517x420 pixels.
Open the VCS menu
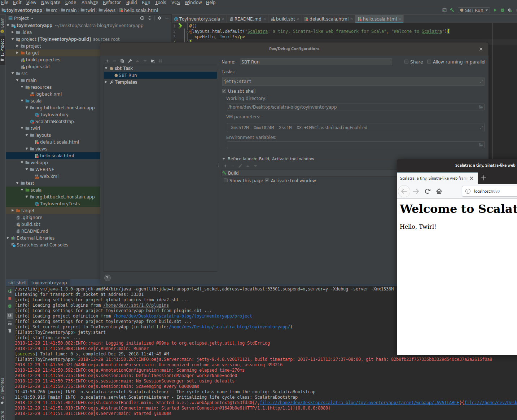point(175,3)
